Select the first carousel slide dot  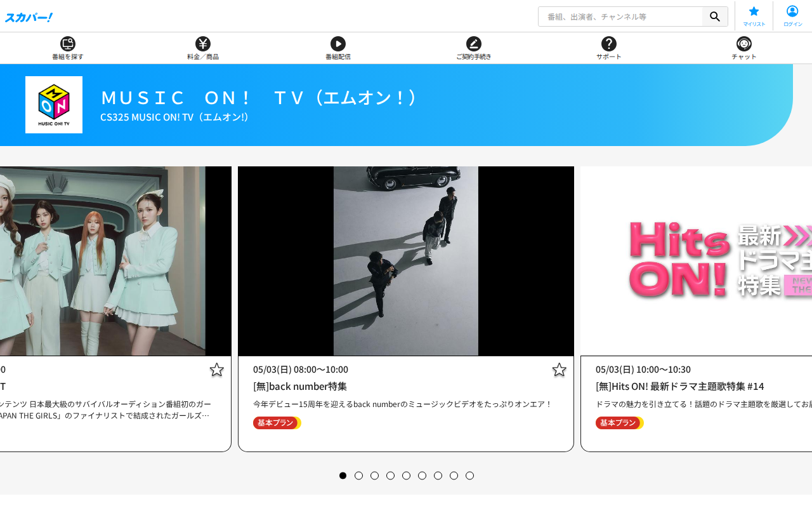click(x=343, y=476)
